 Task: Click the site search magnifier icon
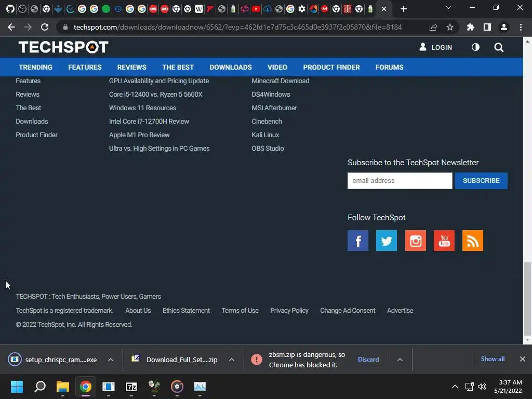point(499,47)
